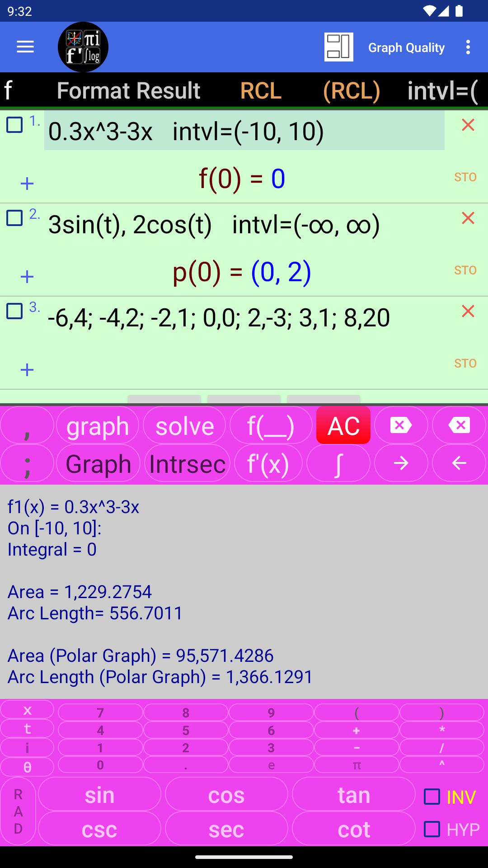The width and height of the screenshot is (488, 868).
Task: Delete expression 1 with red X
Action: [468, 125]
